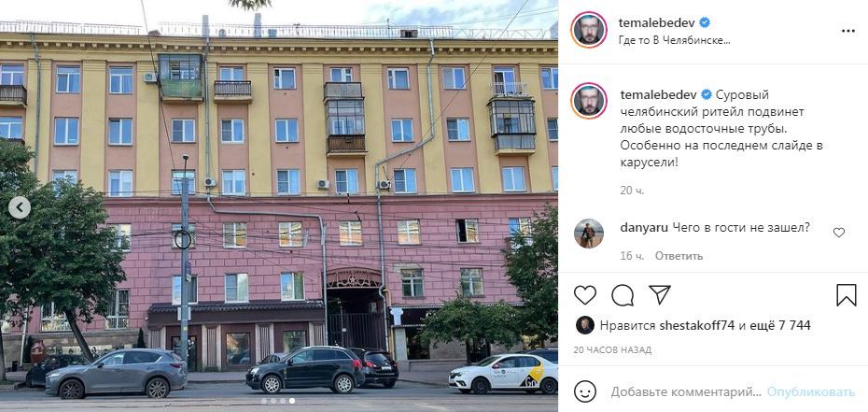The height and width of the screenshot is (412, 868).
Task: Open the comment speech bubble icon
Action: click(623, 295)
